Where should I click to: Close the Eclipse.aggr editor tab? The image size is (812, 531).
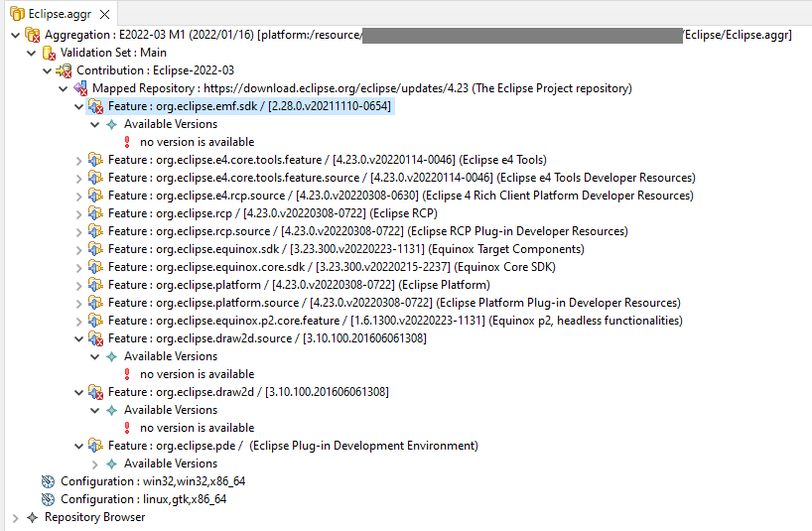point(104,13)
